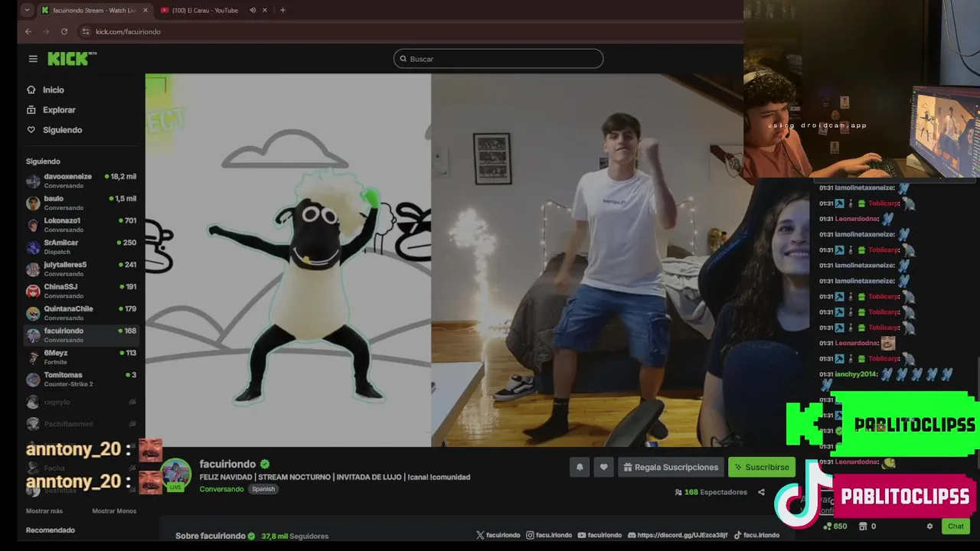Focus the Buscar search field
This screenshot has height=551, width=980.
[x=498, y=59]
